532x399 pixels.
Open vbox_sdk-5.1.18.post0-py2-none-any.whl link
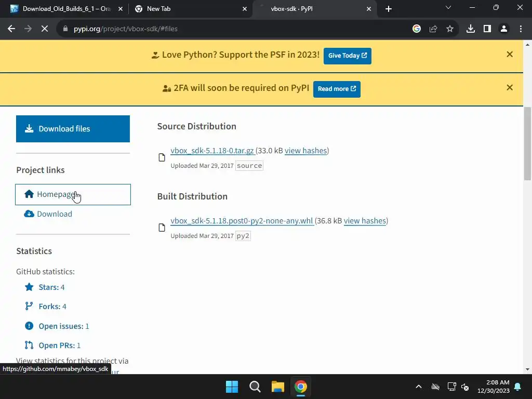pos(242,221)
